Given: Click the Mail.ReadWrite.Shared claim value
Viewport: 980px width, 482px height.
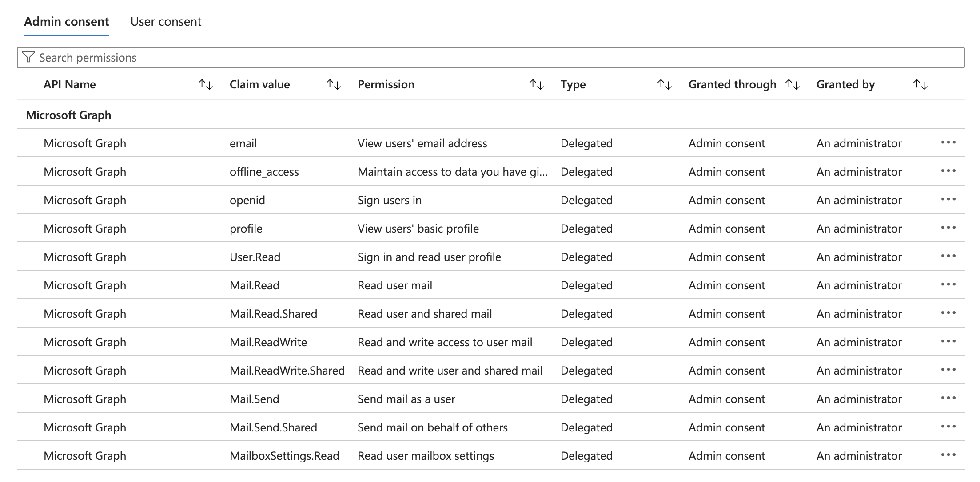Looking at the screenshot, I should 287,371.
